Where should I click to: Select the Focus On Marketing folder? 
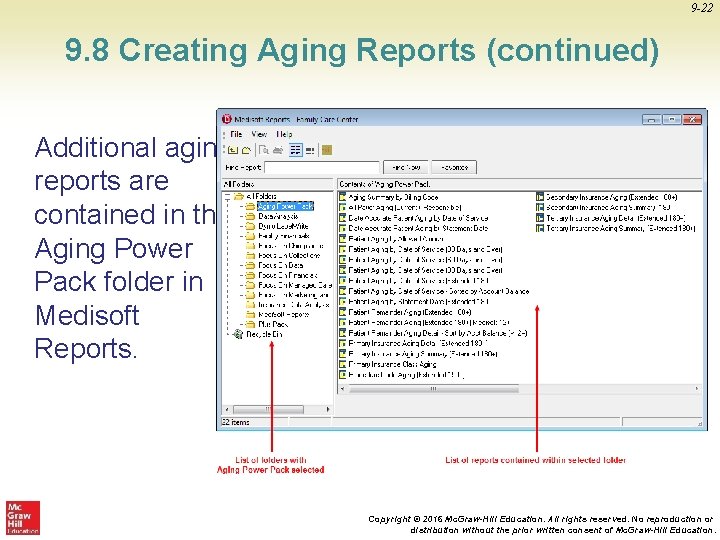[293, 295]
